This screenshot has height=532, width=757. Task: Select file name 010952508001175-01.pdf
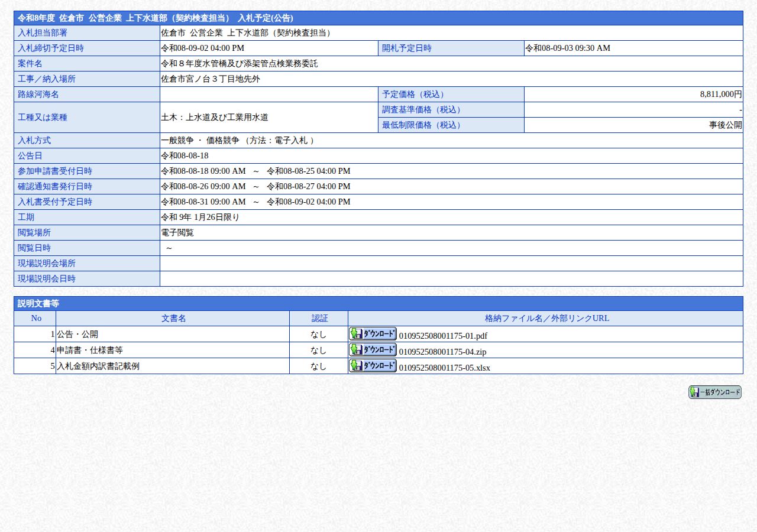coord(443,336)
